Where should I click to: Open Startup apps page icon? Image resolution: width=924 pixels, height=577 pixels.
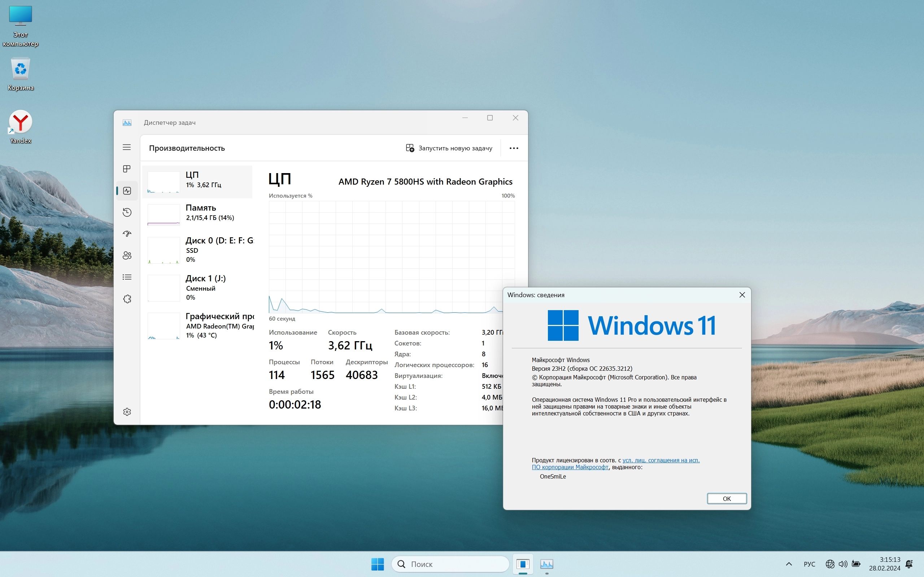127,234
